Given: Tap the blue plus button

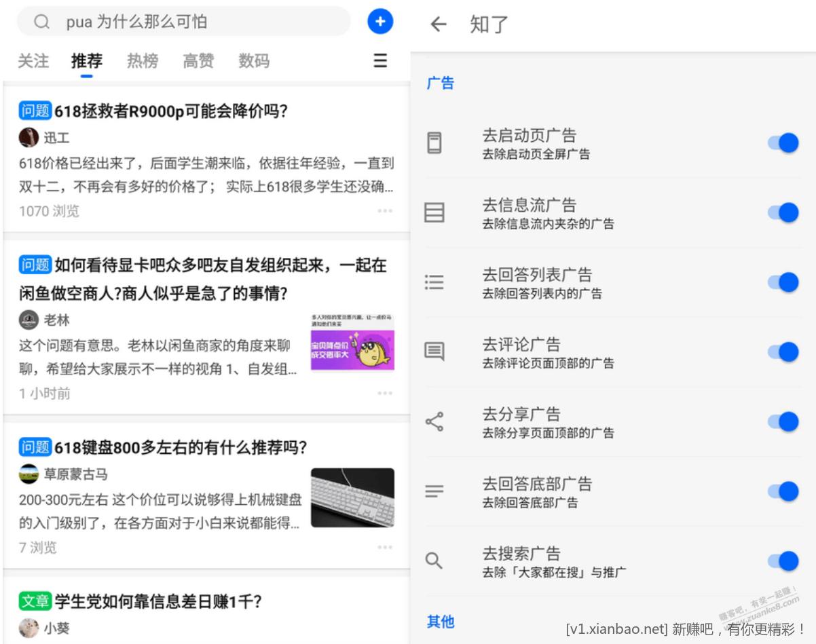Looking at the screenshot, I should (x=380, y=22).
